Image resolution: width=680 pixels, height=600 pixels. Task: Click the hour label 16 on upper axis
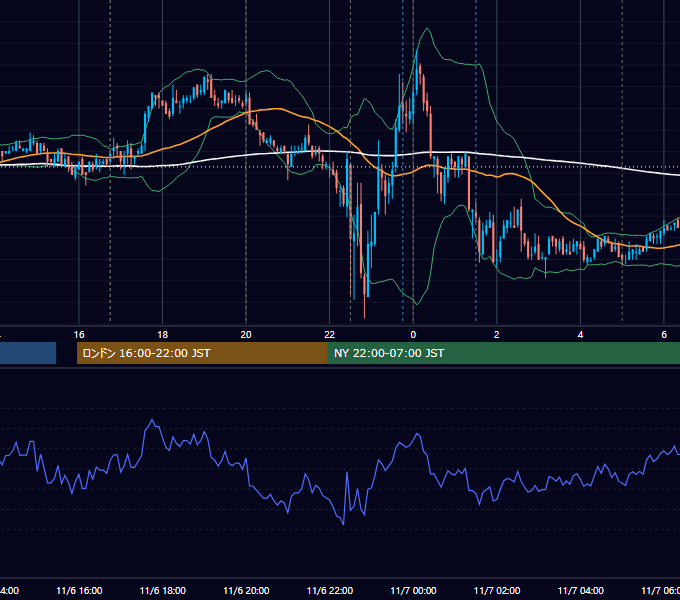point(79,335)
